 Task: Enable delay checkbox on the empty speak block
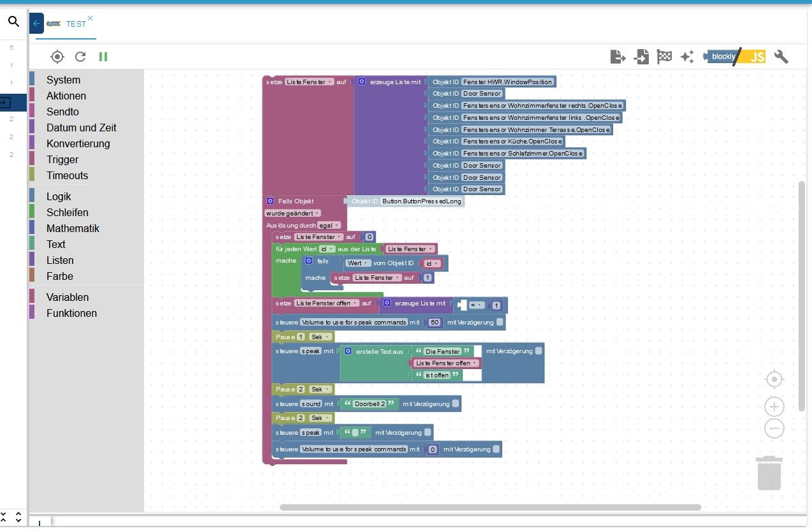tap(428, 432)
